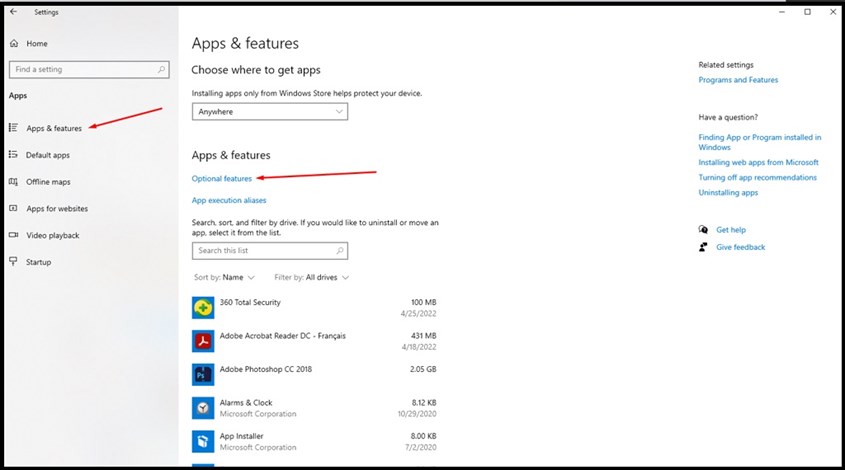Open the Optional features link
Screen dimensions: 845x470
(222, 178)
